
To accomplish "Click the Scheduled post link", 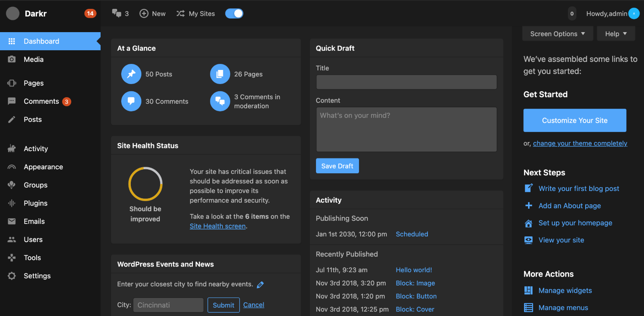I will (x=412, y=234).
